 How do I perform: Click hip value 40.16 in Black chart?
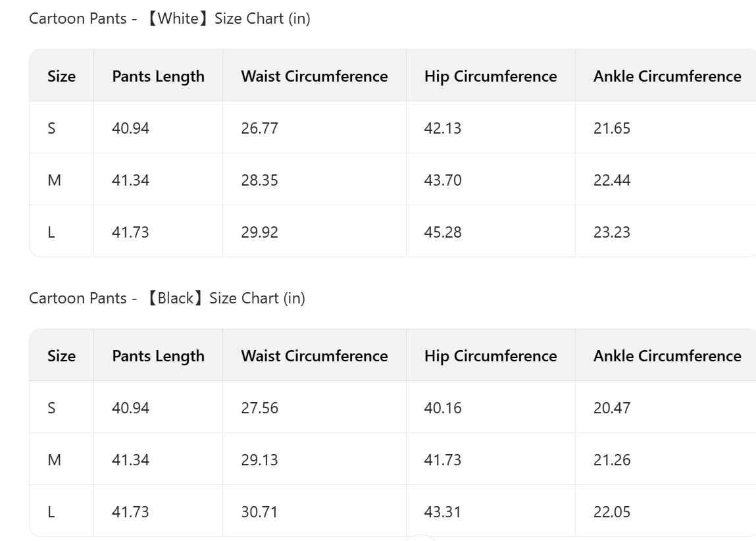point(442,408)
